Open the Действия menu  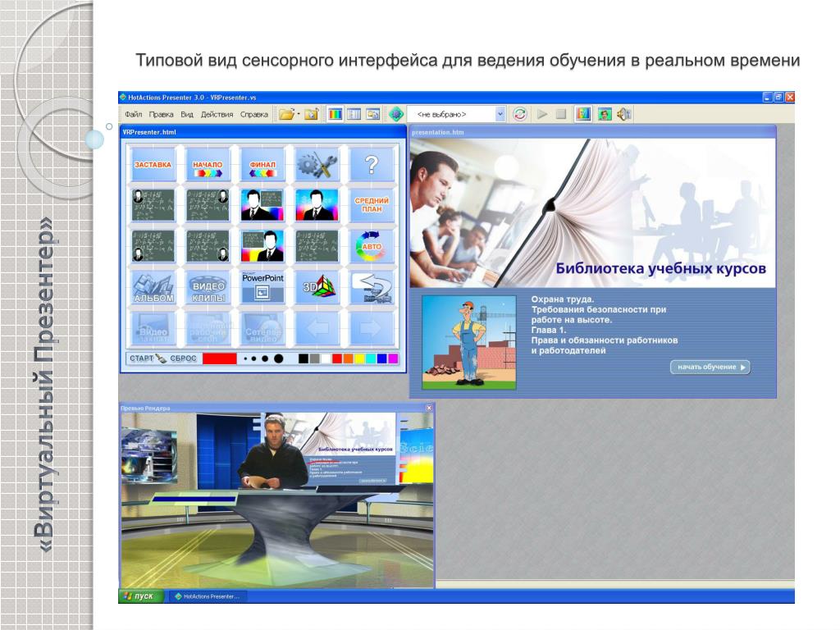point(217,114)
